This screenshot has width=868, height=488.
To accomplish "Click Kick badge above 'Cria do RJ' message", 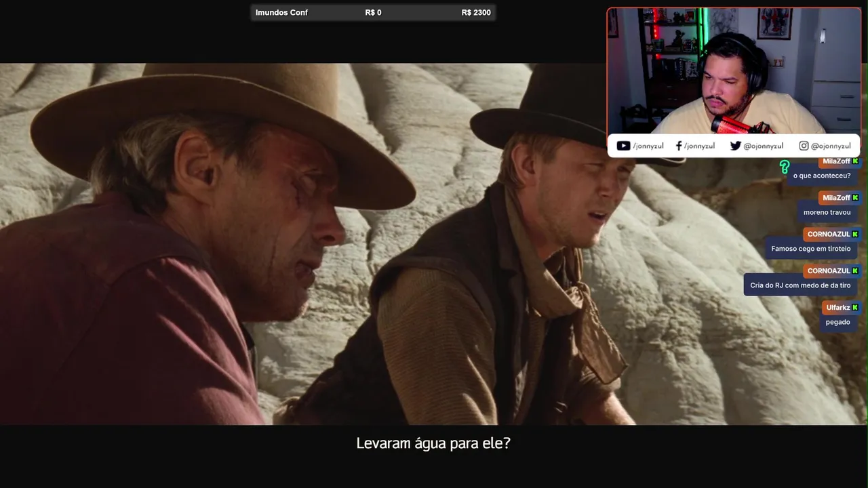I will click(855, 271).
